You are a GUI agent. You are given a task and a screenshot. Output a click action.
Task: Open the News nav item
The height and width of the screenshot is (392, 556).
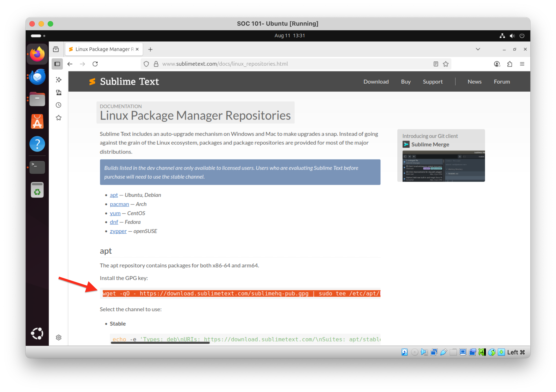[475, 82]
